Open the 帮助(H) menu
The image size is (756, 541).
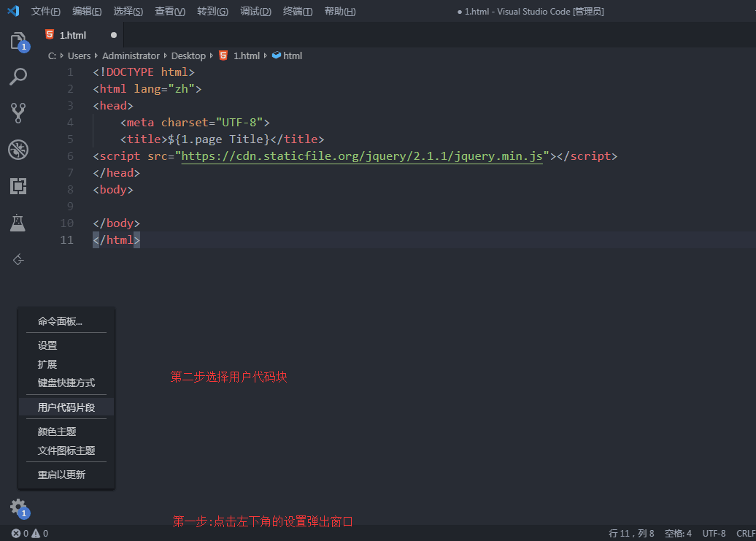(x=340, y=11)
